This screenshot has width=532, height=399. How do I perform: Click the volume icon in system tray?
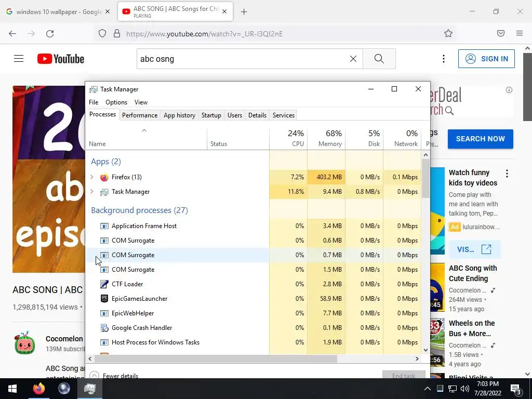tap(465, 389)
